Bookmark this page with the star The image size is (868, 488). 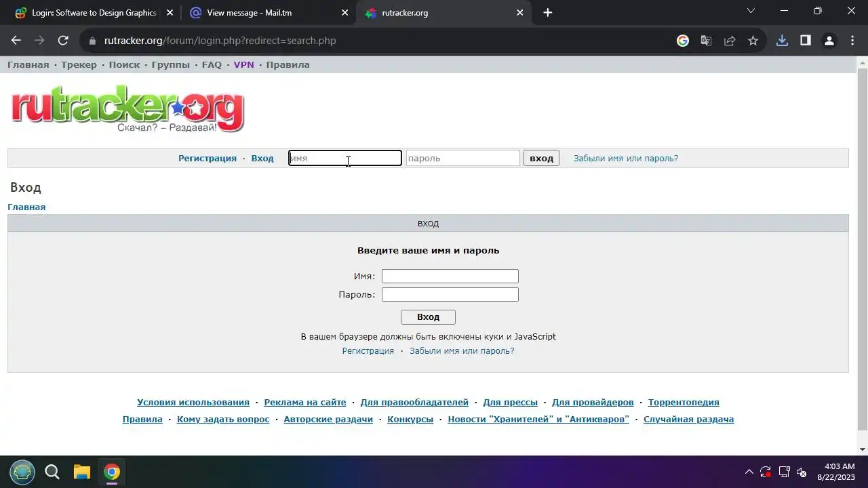click(x=753, y=41)
